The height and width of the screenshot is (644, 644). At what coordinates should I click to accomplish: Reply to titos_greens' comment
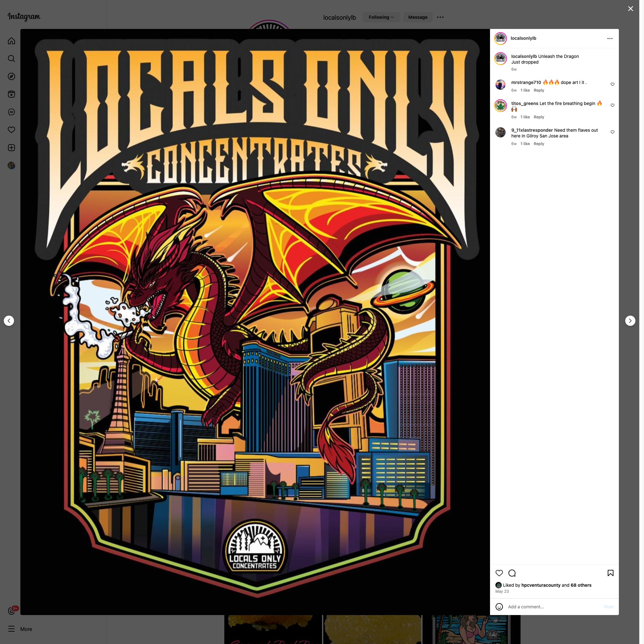tap(539, 117)
